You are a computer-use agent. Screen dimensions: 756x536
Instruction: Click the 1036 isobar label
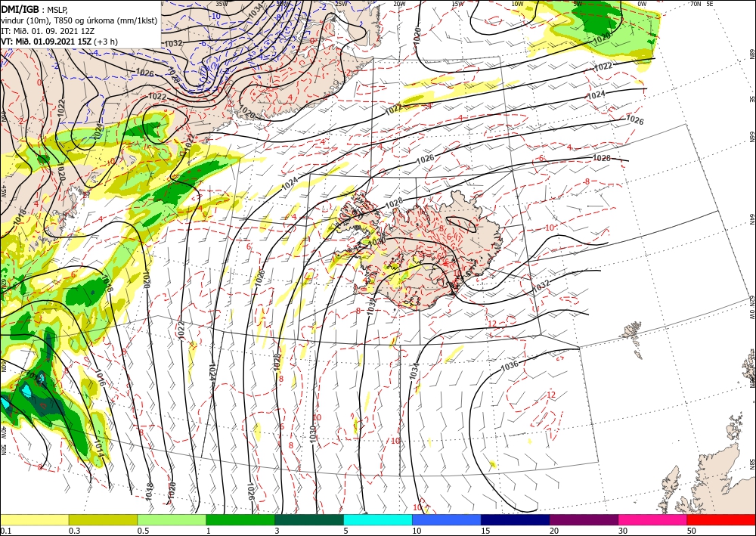pyautogui.click(x=510, y=366)
